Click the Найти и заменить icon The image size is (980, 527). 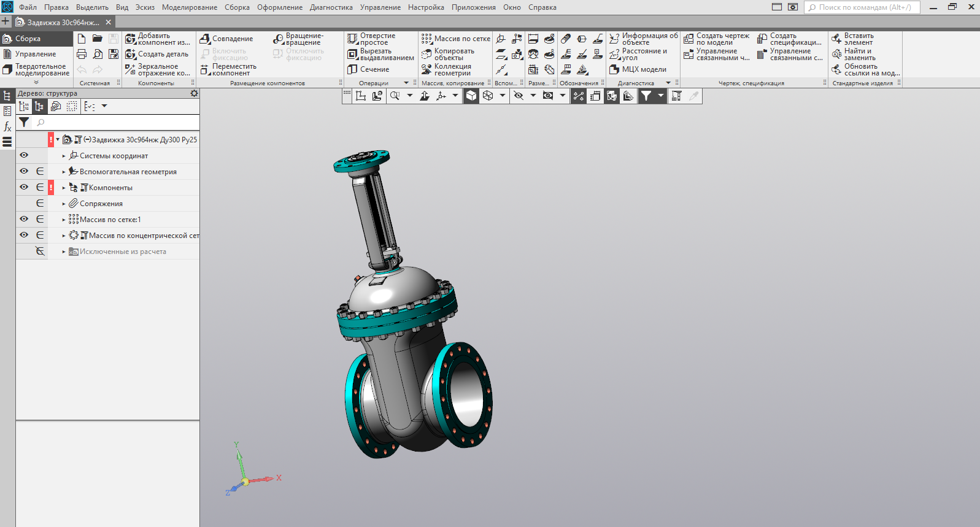[836, 54]
